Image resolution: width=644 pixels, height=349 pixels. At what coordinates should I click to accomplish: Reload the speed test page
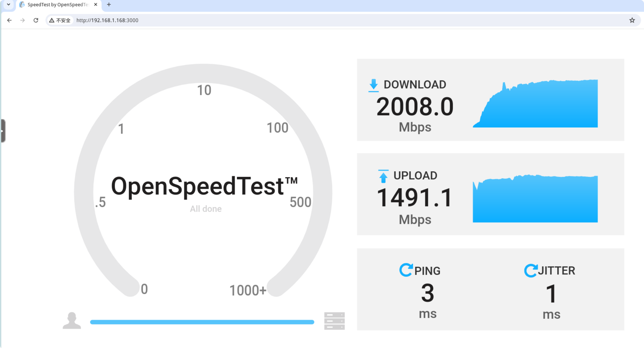[x=36, y=20]
